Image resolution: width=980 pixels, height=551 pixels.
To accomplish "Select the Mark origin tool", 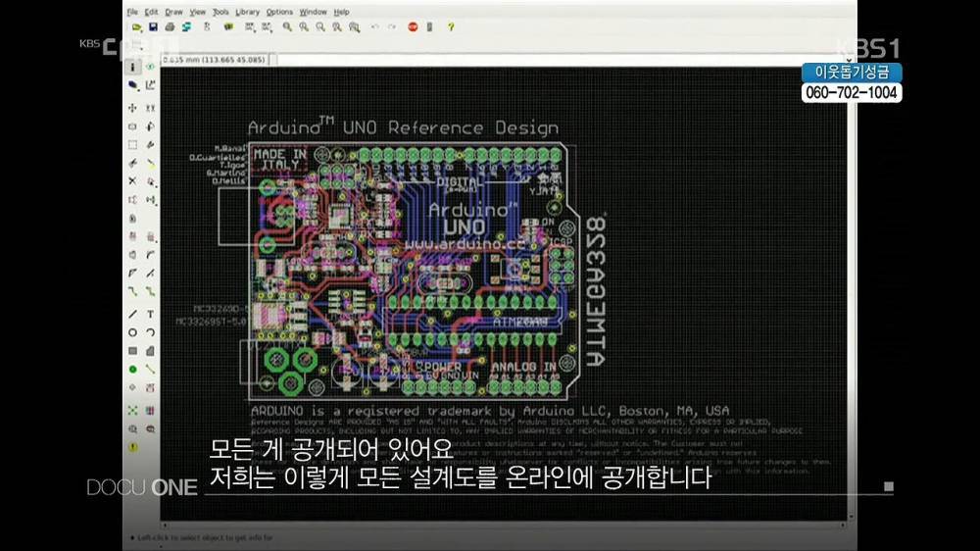I will 150,84.
